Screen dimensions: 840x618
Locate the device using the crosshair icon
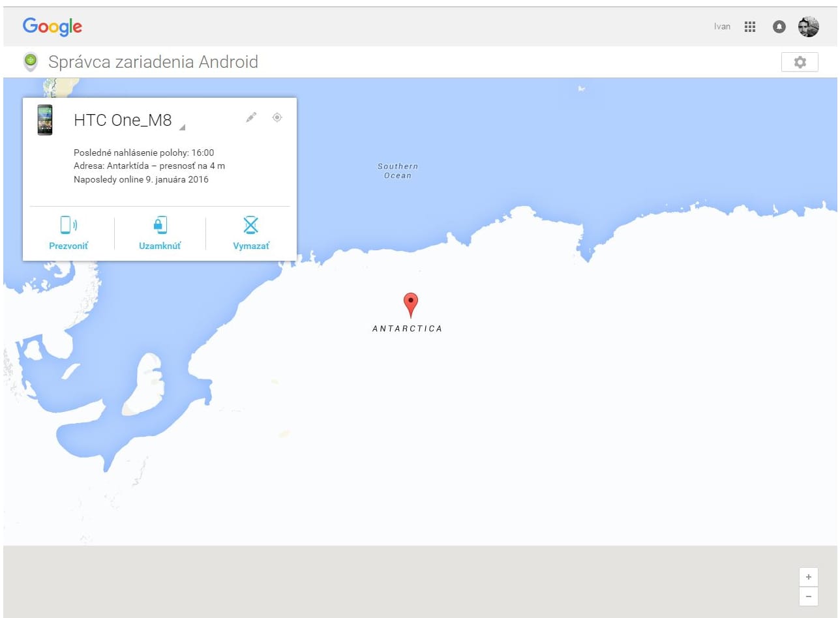[277, 117]
